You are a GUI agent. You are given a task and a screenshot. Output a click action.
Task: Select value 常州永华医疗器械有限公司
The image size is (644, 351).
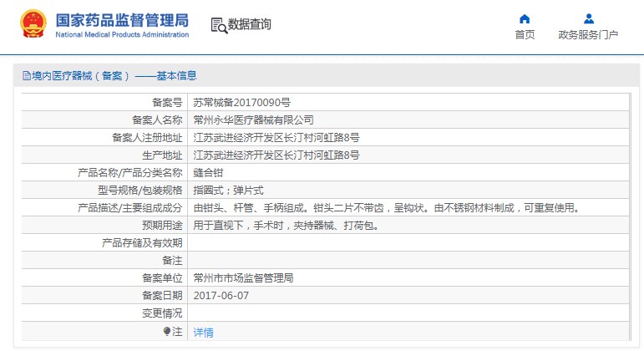point(253,120)
